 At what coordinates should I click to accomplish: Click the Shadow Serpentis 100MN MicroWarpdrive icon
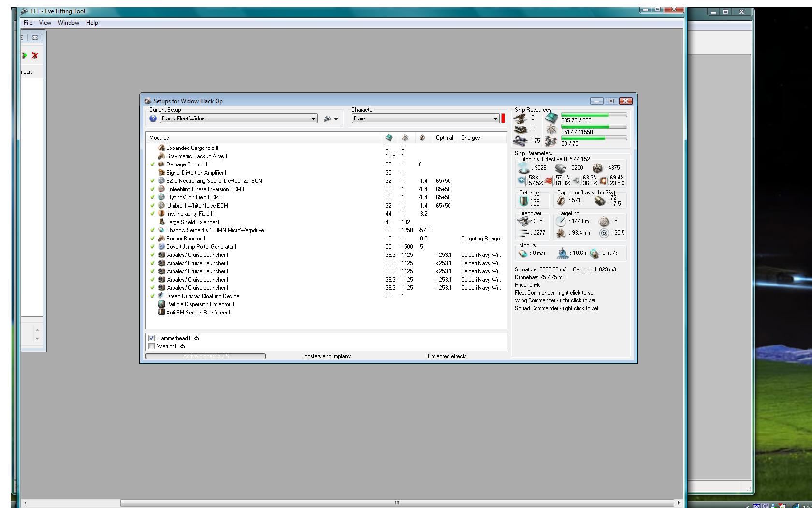pyautogui.click(x=161, y=230)
